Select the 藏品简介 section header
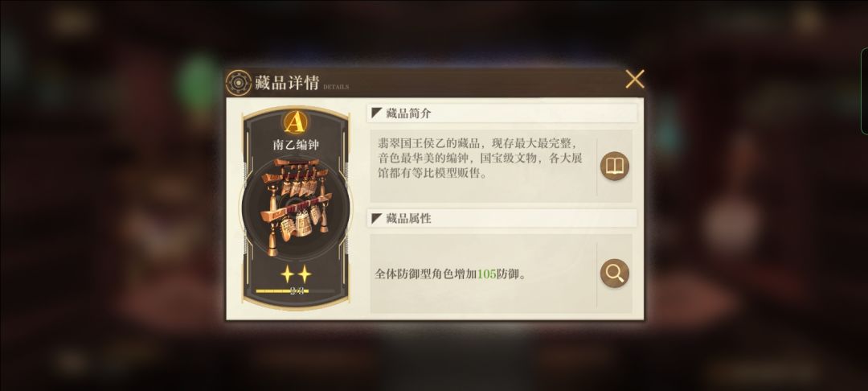Viewport: 868px width, 391px height. click(502, 113)
